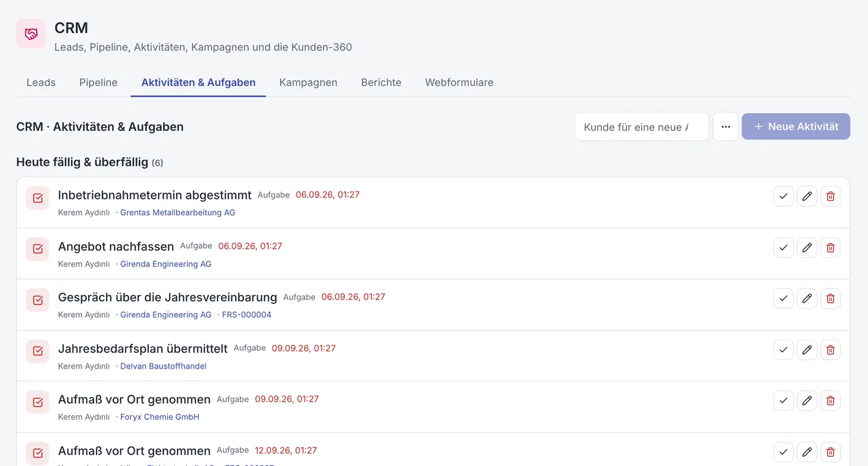Image resolution: width=868 pixels, height=466 pixels.
Task: Edit the Jahresbedarfsplan übermittelt task
Action: [x=807, y=349]
